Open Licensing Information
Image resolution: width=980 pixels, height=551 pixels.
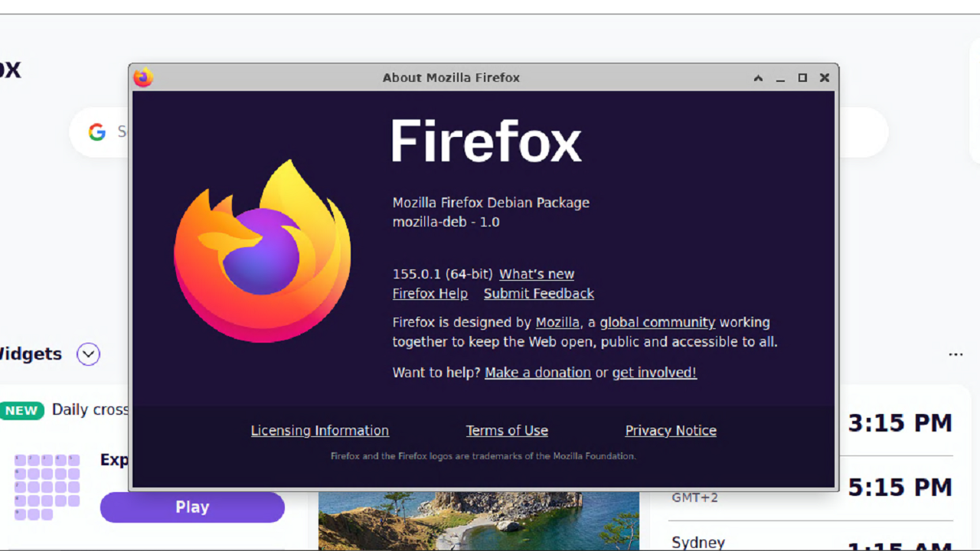(320, 431)
